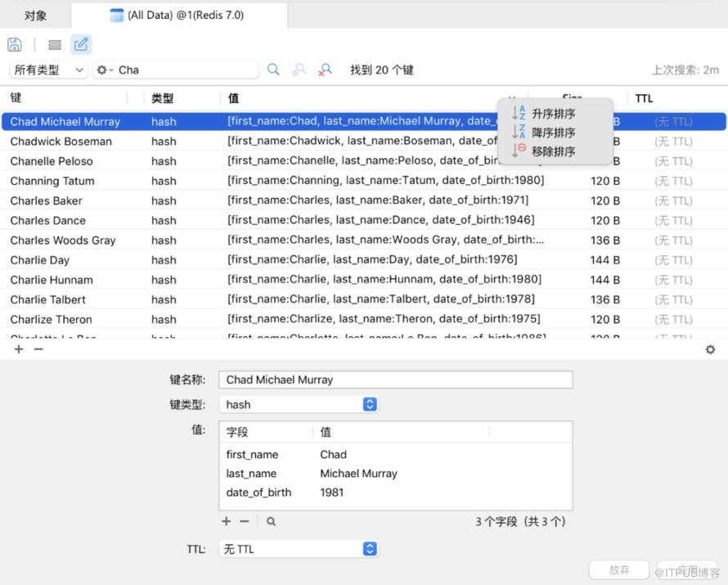Screen dimensions: 728x585
Task: Add a hash field with the plus icon
Action: click(x=227, y=521)
